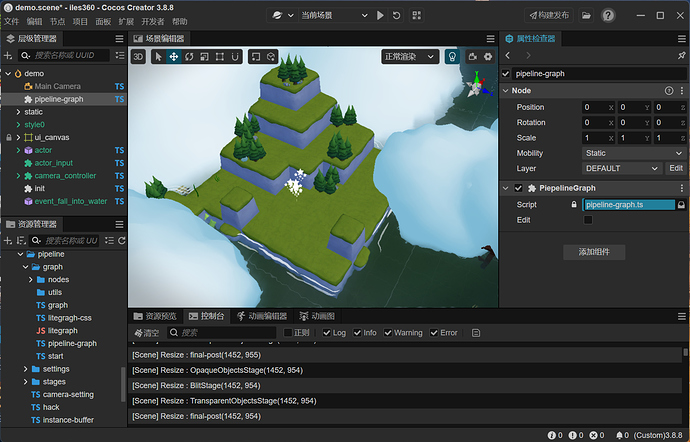This screenshot has height=442, width=690.
Task: Open the asset sort order icon
Action: [x=20, y=240]
